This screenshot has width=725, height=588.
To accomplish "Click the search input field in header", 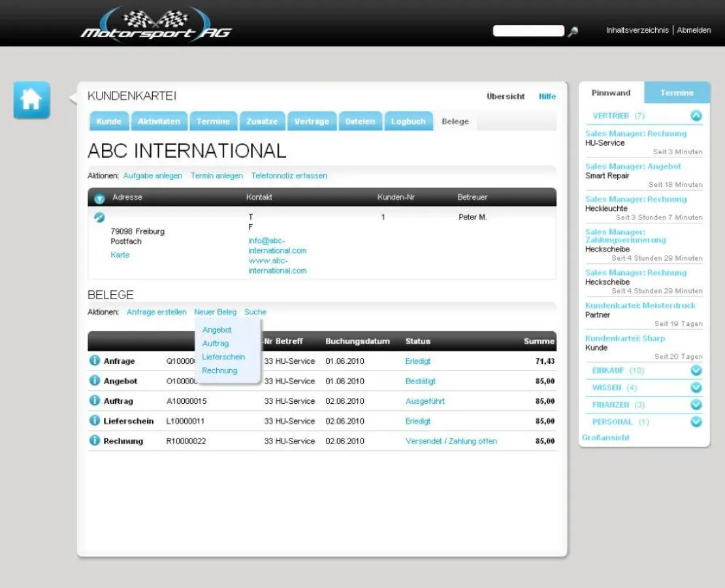I will [528, 31].
